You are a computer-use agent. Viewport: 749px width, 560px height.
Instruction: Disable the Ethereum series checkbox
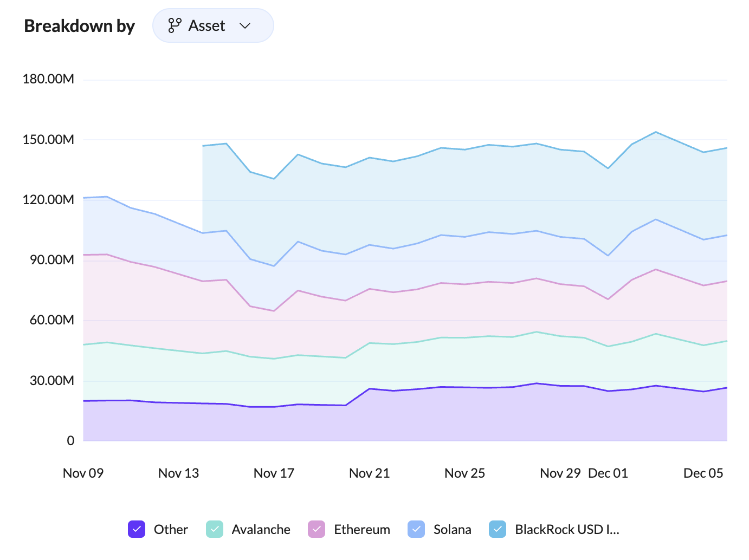(317, 529)
